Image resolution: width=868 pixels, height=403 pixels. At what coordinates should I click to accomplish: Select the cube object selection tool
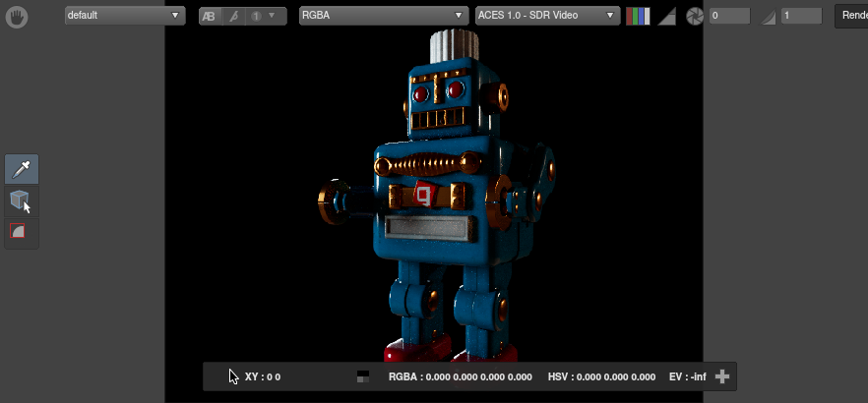coord(20,201)
